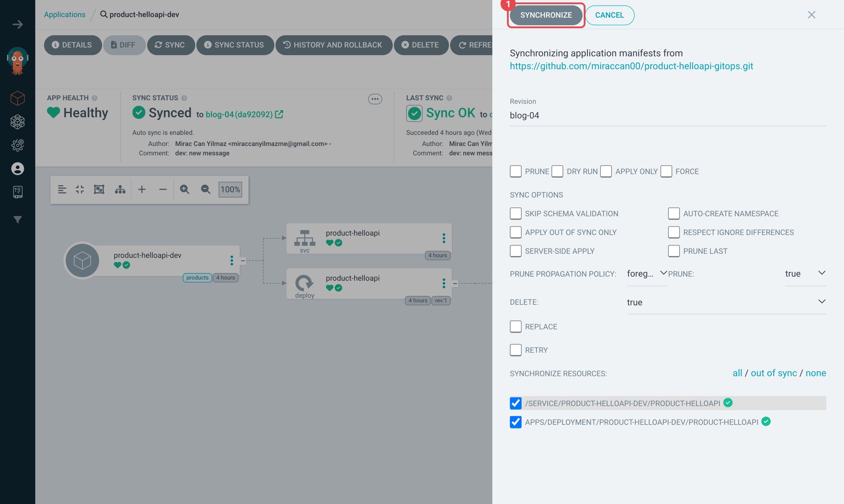Click the SYNCHRONIZE button
844x504 pixels.
coord(546,15)
